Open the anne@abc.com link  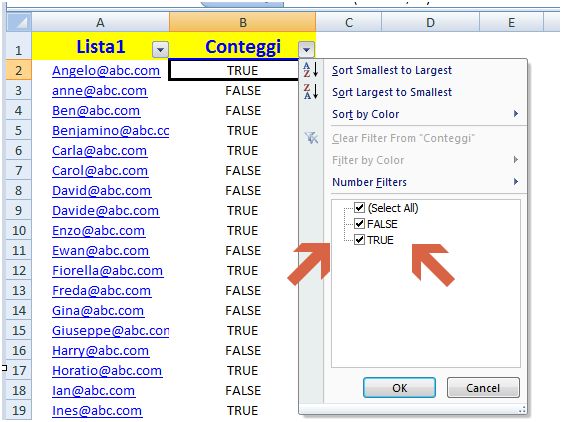(x=99, y=91)
